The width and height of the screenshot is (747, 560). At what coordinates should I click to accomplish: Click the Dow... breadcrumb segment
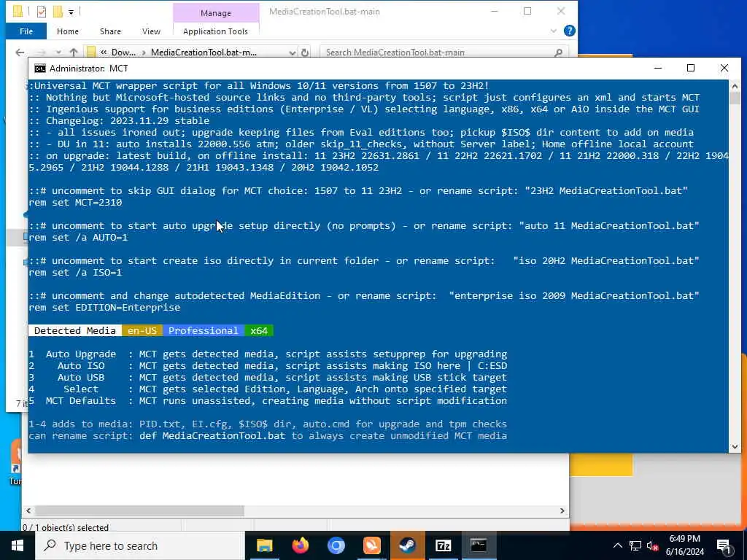coord(123,52)
